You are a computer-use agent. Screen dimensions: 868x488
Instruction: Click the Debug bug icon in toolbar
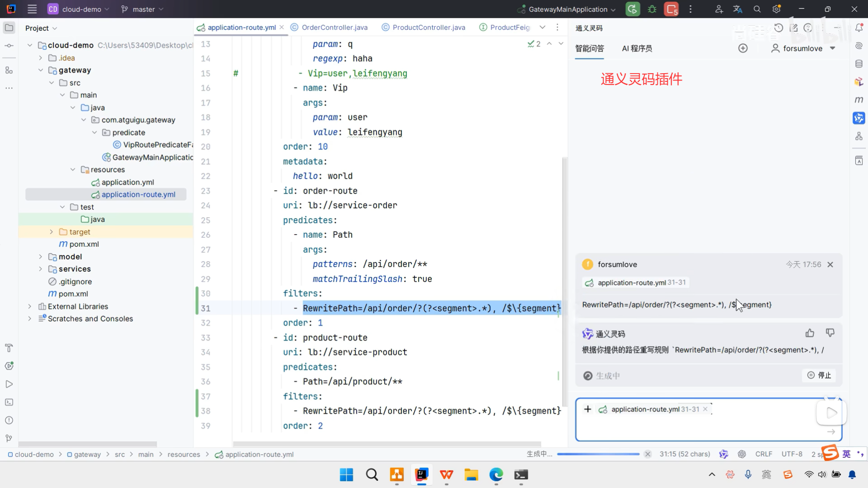(x=652, y=9)
